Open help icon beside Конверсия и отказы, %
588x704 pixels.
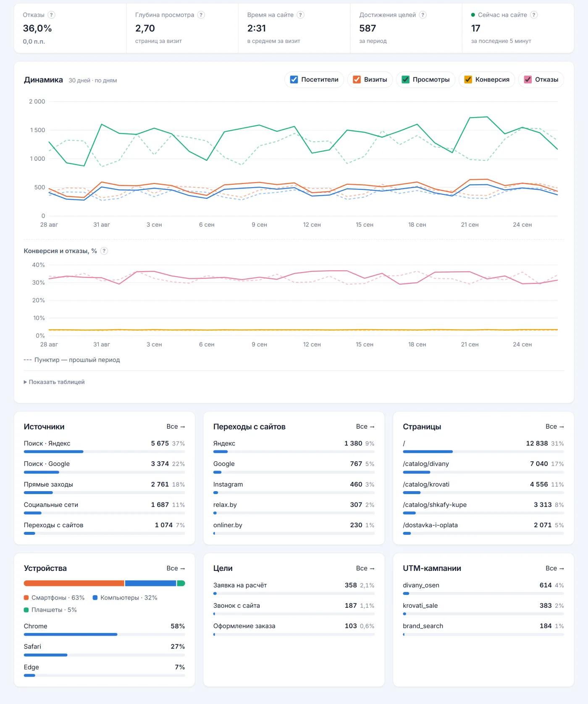[104, 251]
